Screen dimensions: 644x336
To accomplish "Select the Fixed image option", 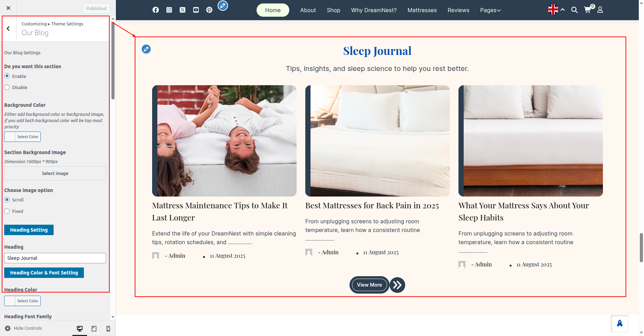I will tap(7, 211).
